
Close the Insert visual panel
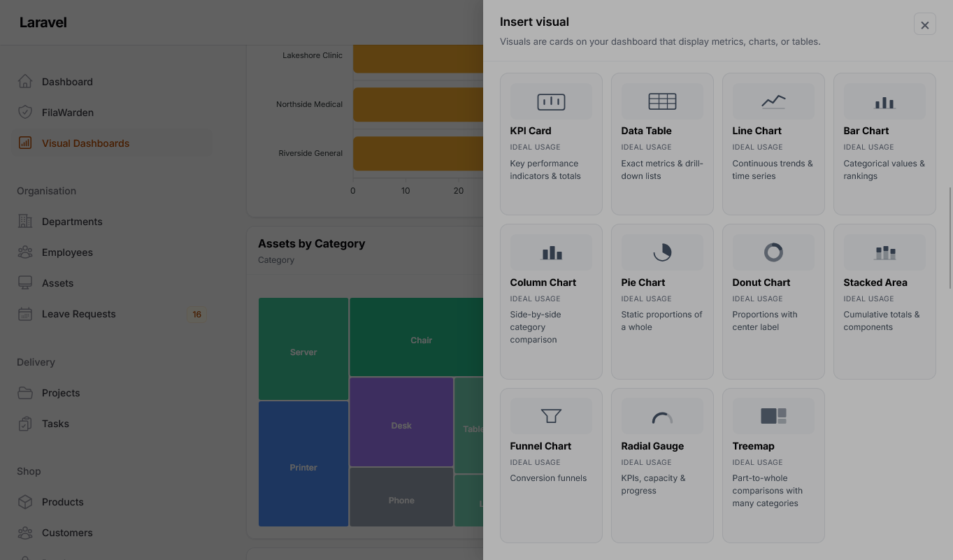tap(924, 24)
